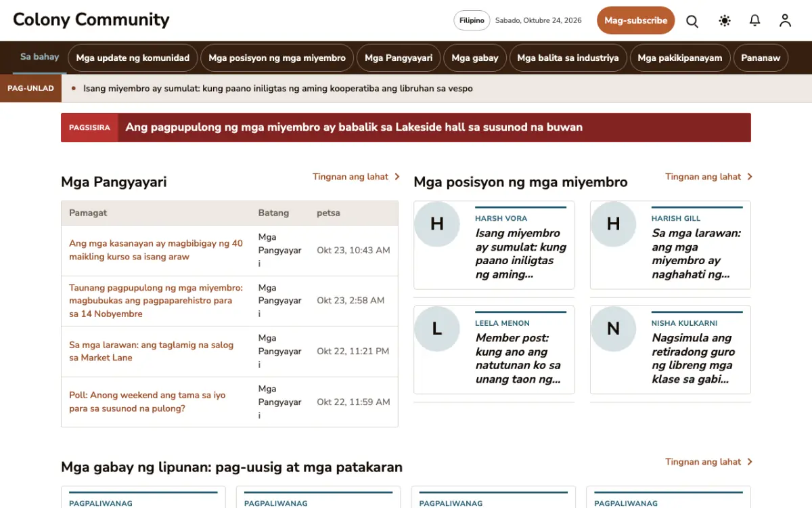Screen dimensions: 812x508
Task: Open author name LEELA MENON
Action: pyautogui.click(x=502, y=323)
